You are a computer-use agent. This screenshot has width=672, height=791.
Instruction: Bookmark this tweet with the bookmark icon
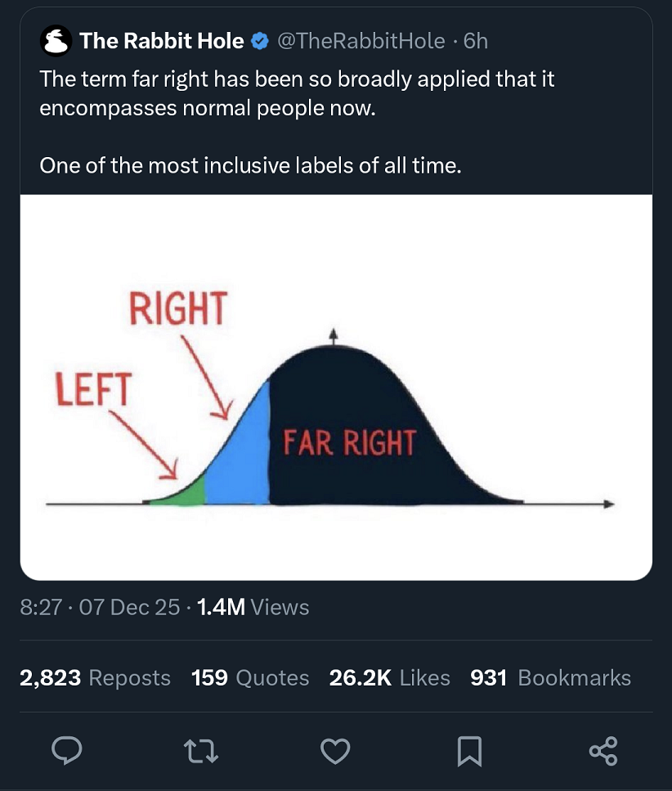470,751
